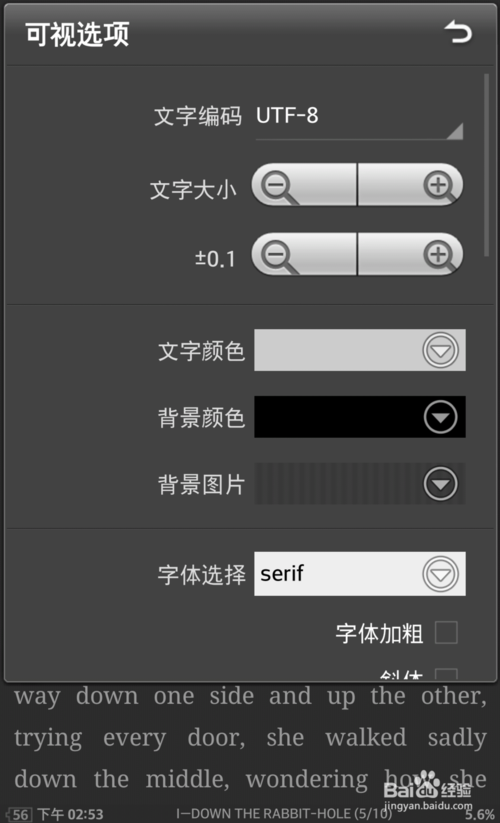
Task: Increase text size with zoom-in magnifier
Action: (410, 185)
